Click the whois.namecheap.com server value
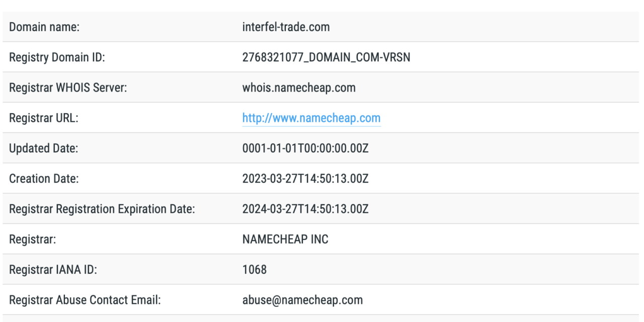The image size is (644, 322). pyautogui.click(x=299, y=88)
